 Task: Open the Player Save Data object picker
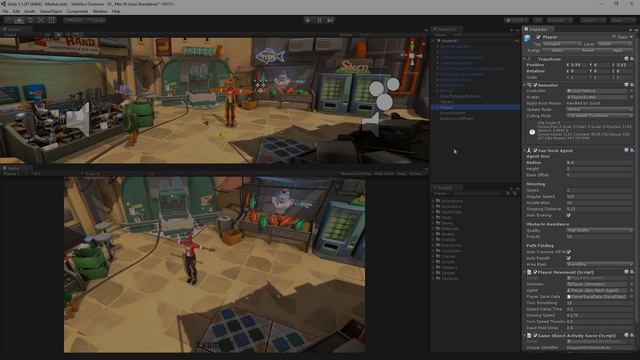coord(631,296)
